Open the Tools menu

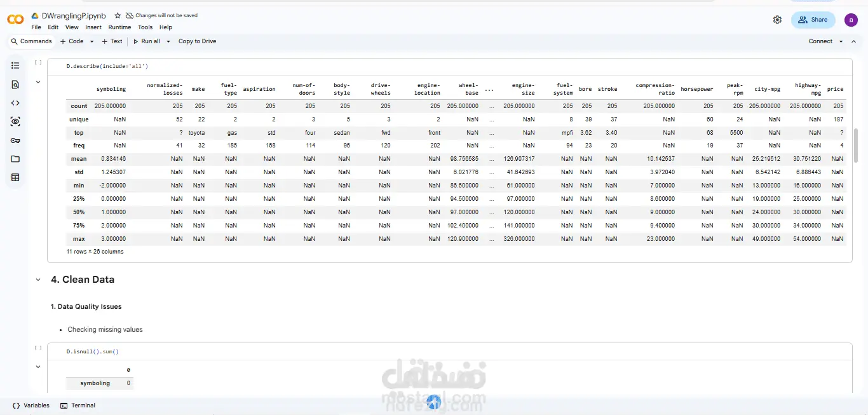146,27
